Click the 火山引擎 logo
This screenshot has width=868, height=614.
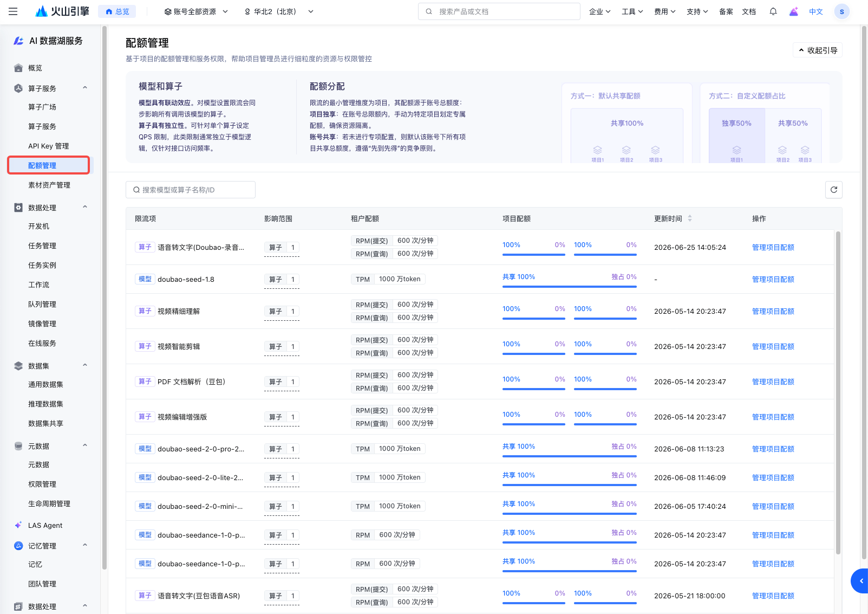pyautogui.click(x=62, y=11)
